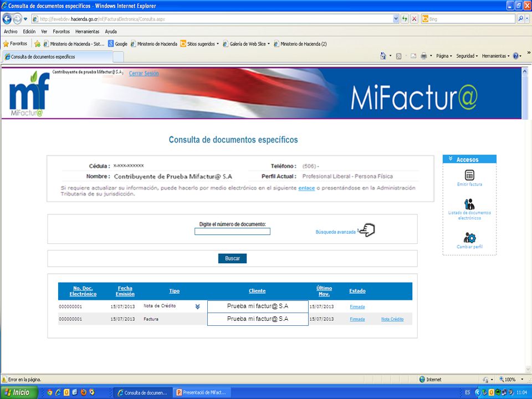Sort by Tipo column header

175,291
